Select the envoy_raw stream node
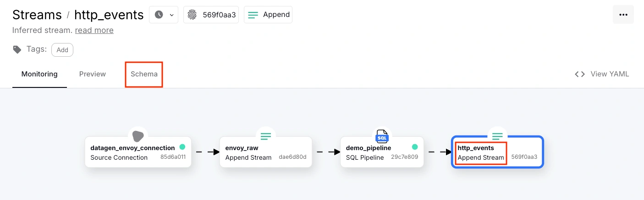644x200 pixels. pos(266,152)
